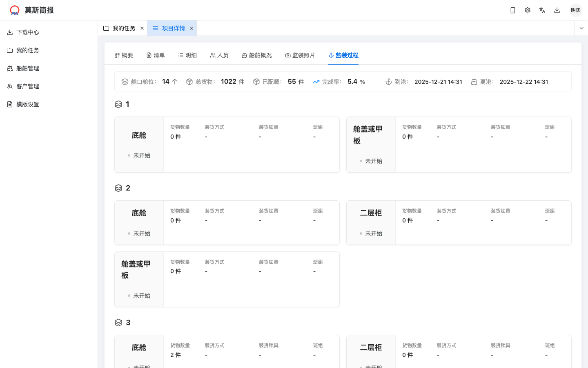Click the download icon in the top bar
Viewport: 588px width, 368px height.
(x=557, y=10)
